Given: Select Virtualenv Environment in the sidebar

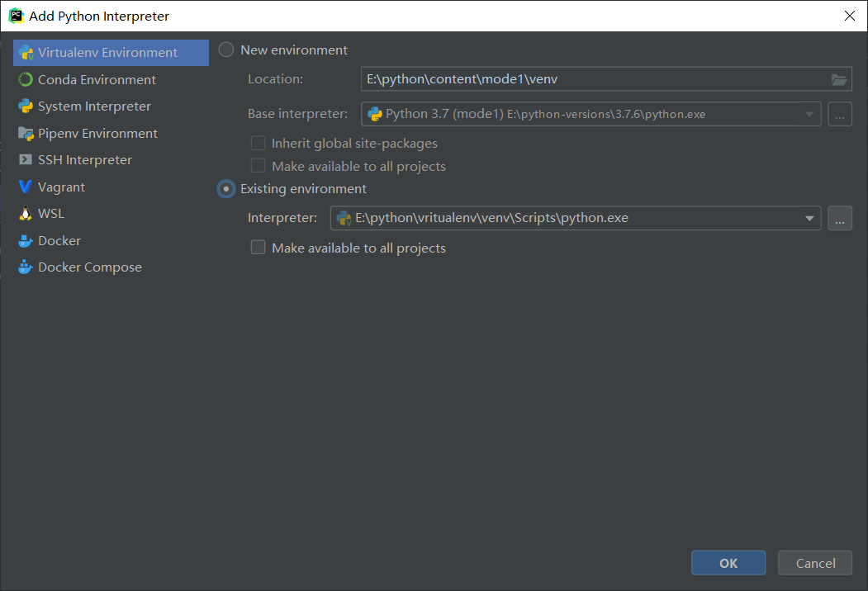Looking at the screenshot, I should (111, 53).
